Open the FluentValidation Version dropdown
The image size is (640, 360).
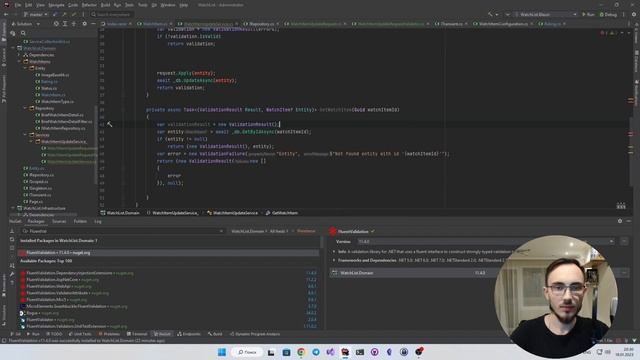485,242
